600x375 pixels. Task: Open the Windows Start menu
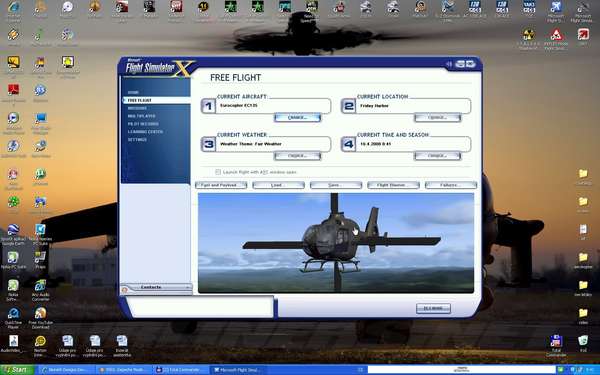point(17,370)
